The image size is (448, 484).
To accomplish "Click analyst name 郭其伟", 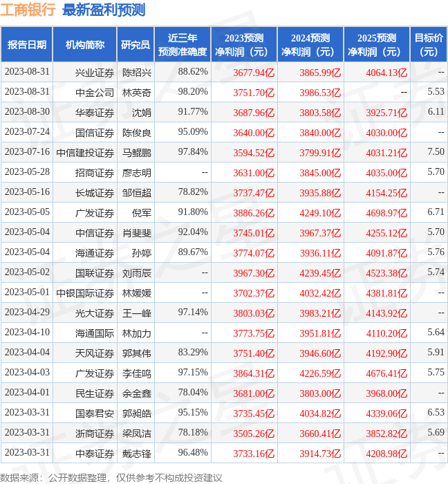I will point(137,353).
